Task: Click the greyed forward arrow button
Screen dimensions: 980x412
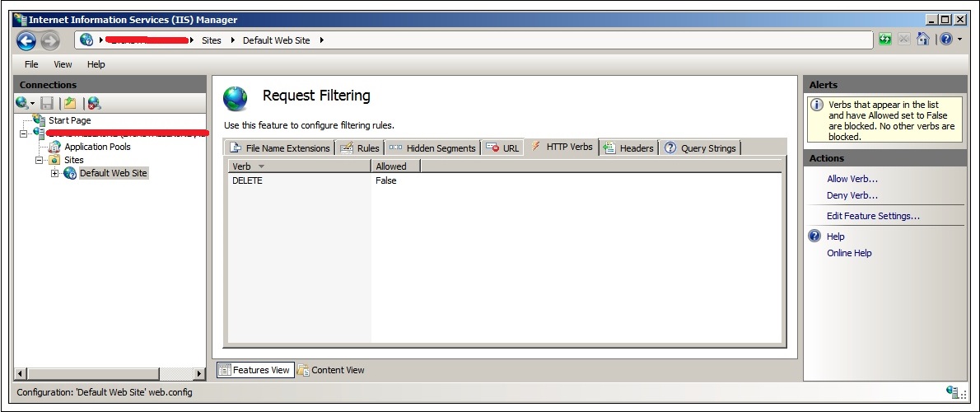Action: [x=50, y=41]
